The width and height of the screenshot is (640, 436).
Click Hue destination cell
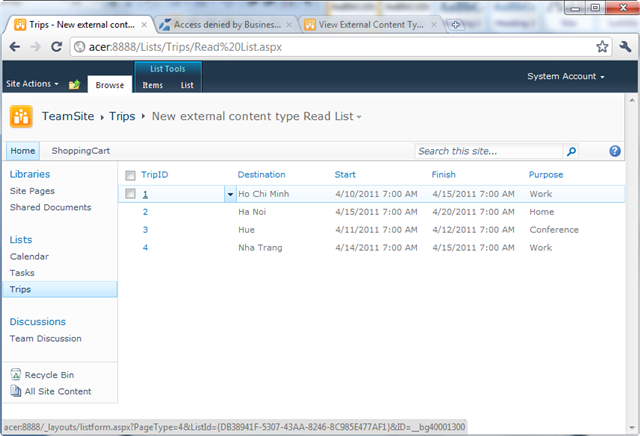click(x=247, y=230)
